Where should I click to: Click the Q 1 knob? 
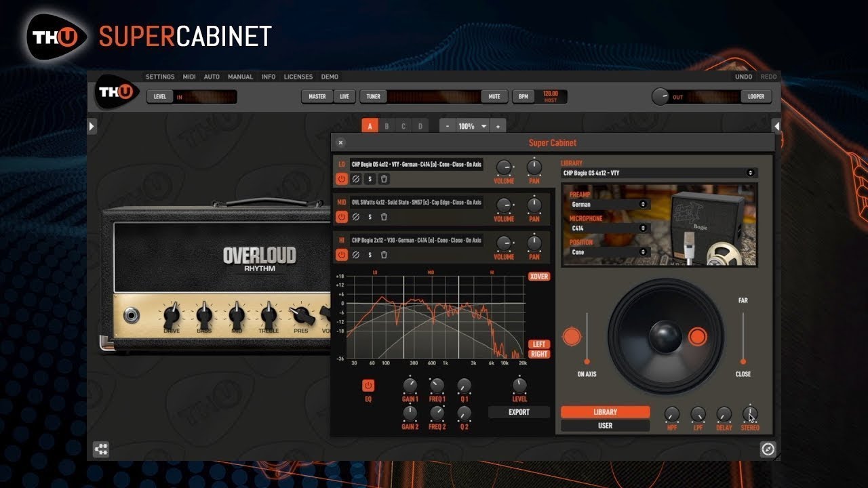[x=464, y=386]
